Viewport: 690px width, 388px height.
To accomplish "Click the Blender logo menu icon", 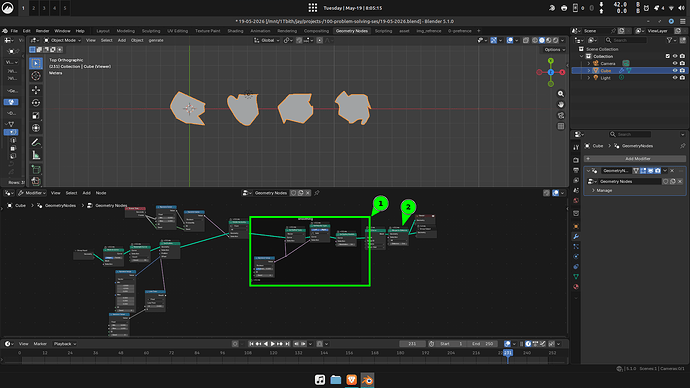I will 5,31.
